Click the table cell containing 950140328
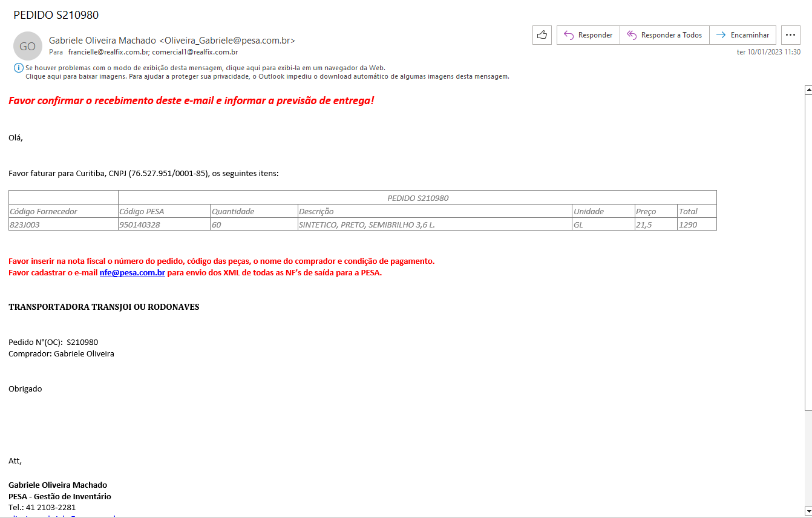Viewport: 812px width, 518px height. tap(164, 225)
